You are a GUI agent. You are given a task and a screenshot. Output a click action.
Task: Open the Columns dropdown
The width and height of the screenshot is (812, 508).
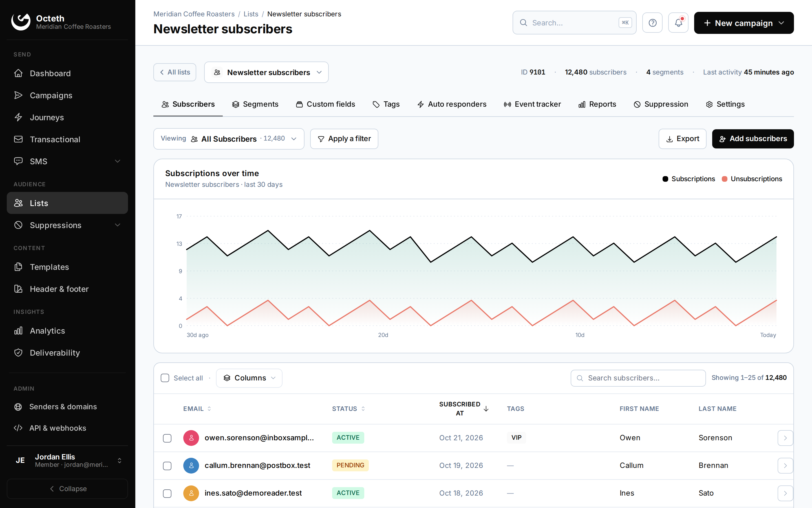(249, 378)
